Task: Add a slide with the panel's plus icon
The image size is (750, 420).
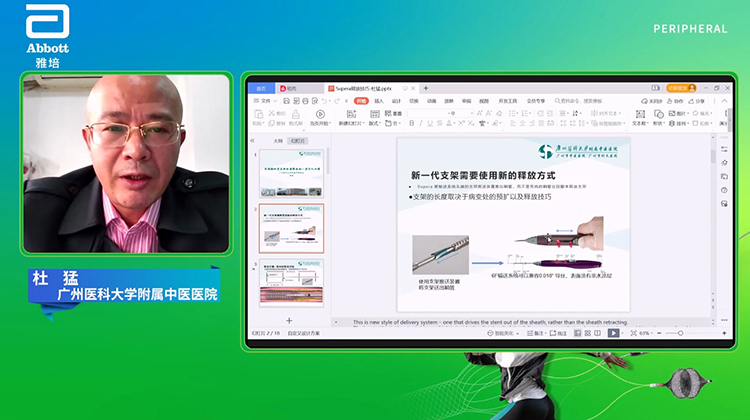Action: point(289,321)
